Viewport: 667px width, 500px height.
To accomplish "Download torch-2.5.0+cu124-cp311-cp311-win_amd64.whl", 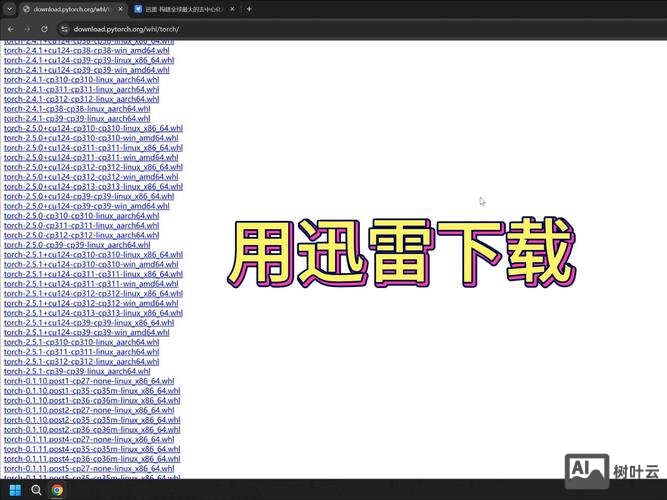I will tap(91, 157).
